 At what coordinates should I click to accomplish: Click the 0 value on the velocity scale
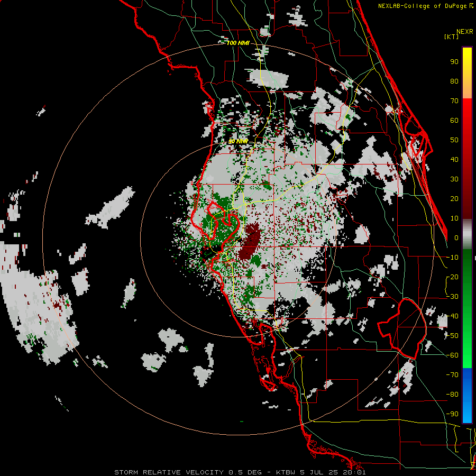pos(456,237)
